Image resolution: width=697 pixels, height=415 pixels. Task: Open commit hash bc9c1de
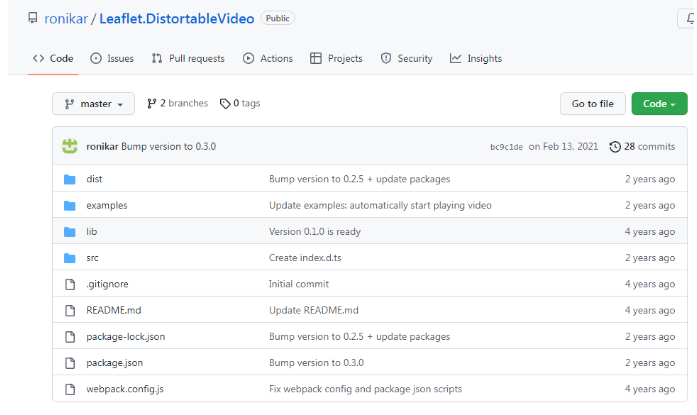(506, 147)
